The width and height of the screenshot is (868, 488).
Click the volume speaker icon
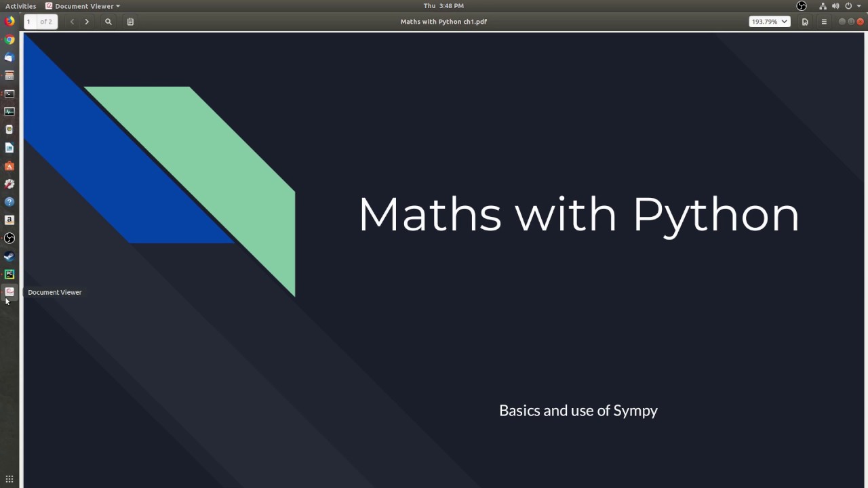835,6
